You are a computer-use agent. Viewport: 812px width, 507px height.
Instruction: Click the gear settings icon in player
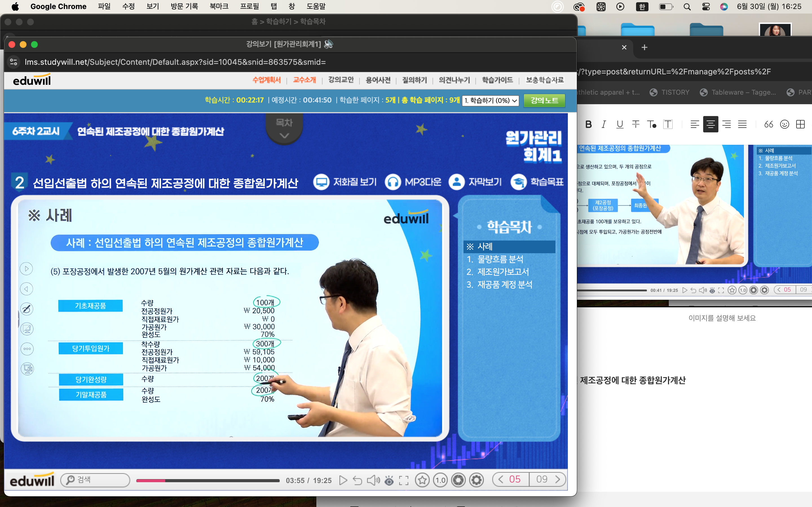pos(476,480)
